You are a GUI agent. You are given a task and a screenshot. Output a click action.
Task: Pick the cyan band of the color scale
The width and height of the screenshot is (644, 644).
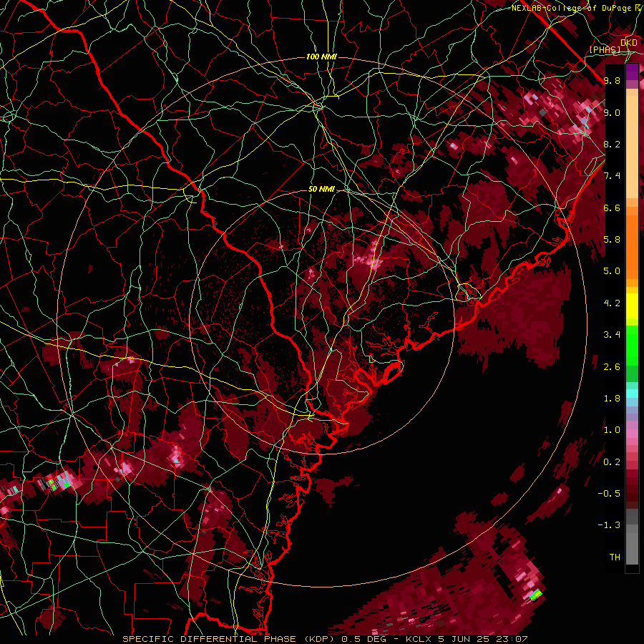(632, 394)
